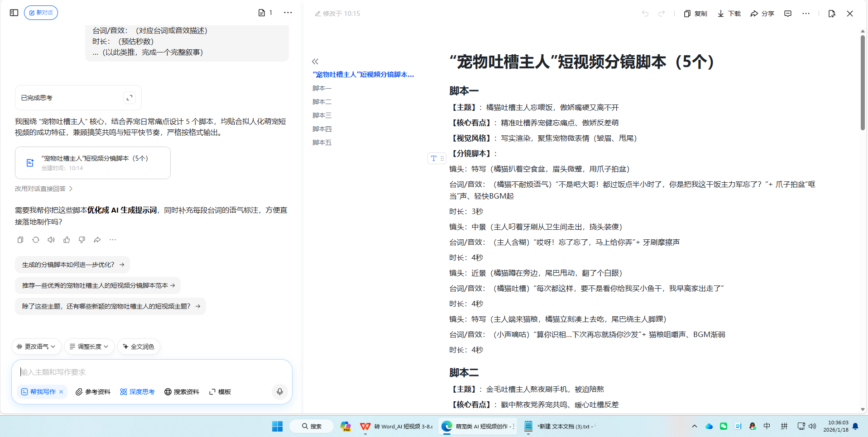This screenshot has width=868, height=437.
Task: Open the document more-options menu
Action: coord(806,14)
